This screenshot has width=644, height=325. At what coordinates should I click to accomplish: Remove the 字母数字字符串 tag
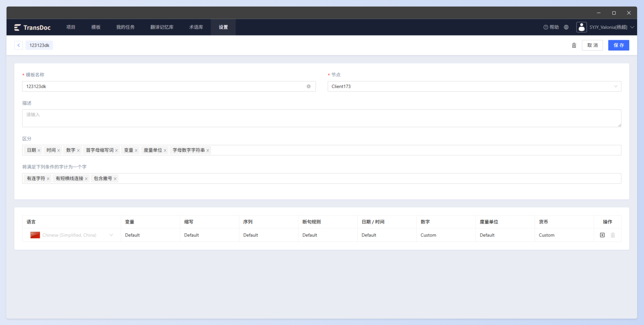pyautogui.click(x=208, y=150)
